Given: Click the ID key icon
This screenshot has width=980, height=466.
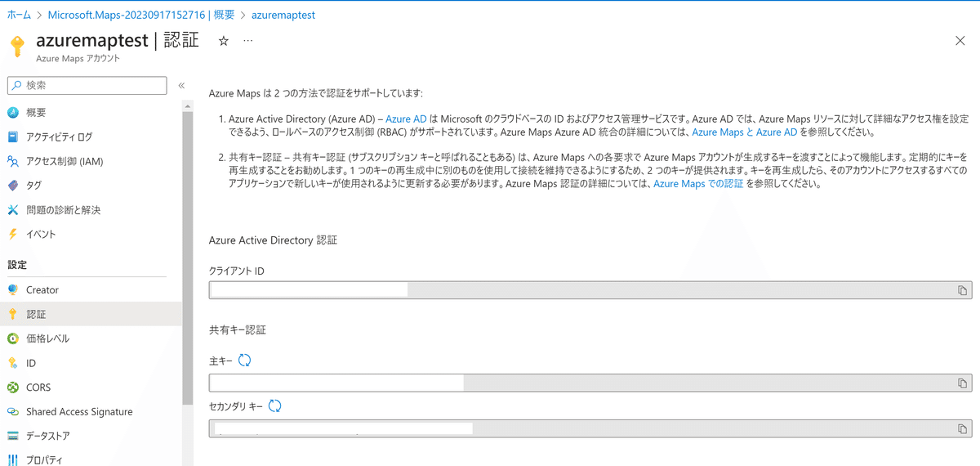Looking at the screenshot, I should [x=12, y=363].
